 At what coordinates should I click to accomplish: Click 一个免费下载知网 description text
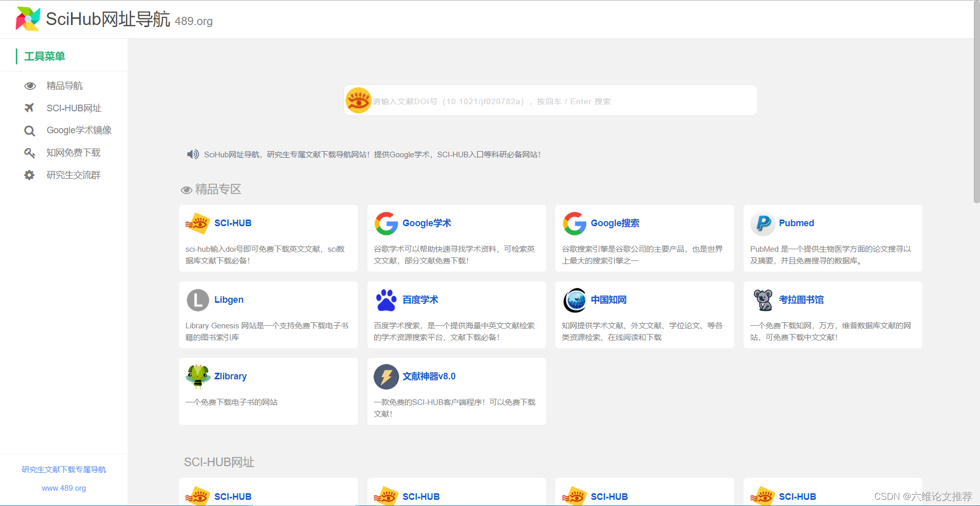[x=830, y=331]
